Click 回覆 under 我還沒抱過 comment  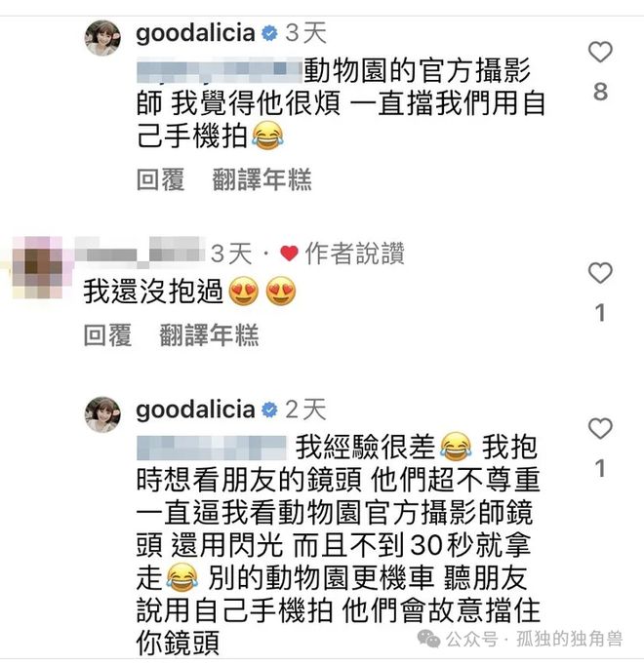click(x=108, y=335)
